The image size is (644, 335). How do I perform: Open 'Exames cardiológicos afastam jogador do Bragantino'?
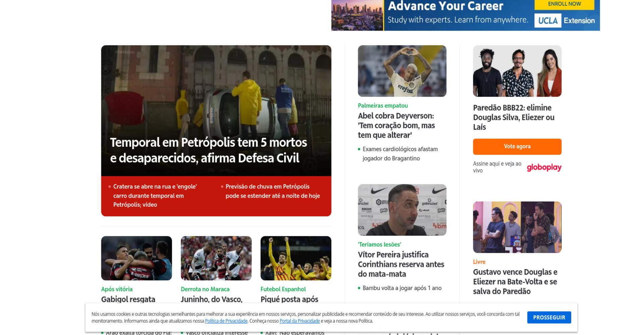pos(400,153)
